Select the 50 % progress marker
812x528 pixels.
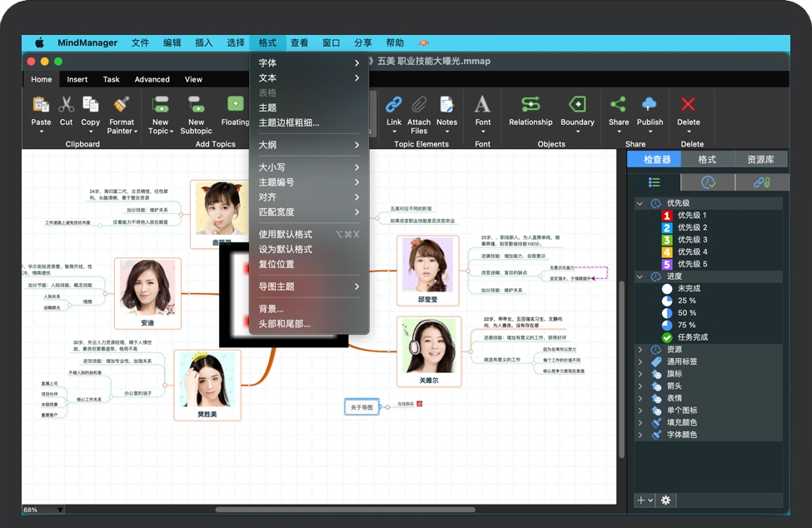666,313
